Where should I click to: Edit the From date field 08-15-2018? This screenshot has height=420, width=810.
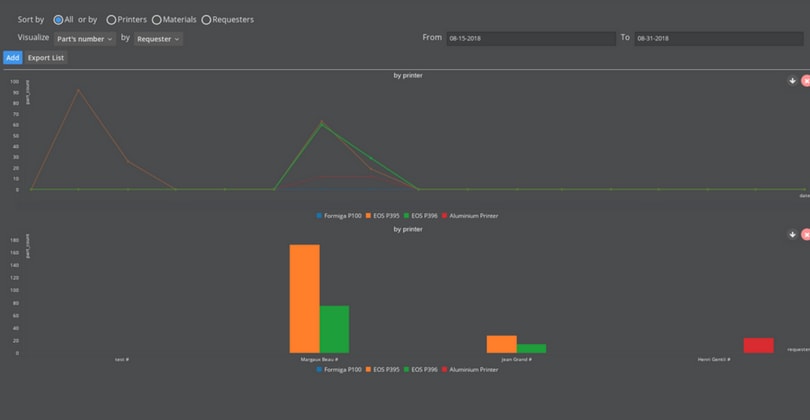[531, 38]
